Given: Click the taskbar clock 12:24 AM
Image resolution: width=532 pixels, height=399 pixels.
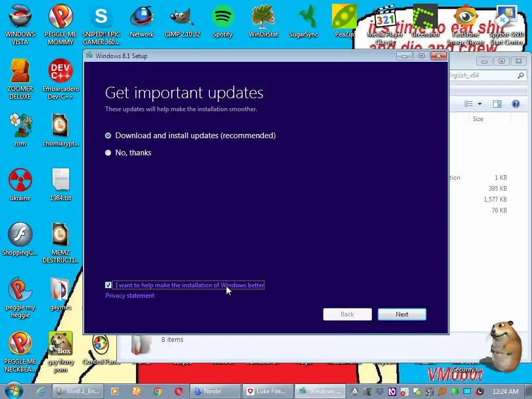Looking at the screenshot, I should click(506, 392).
